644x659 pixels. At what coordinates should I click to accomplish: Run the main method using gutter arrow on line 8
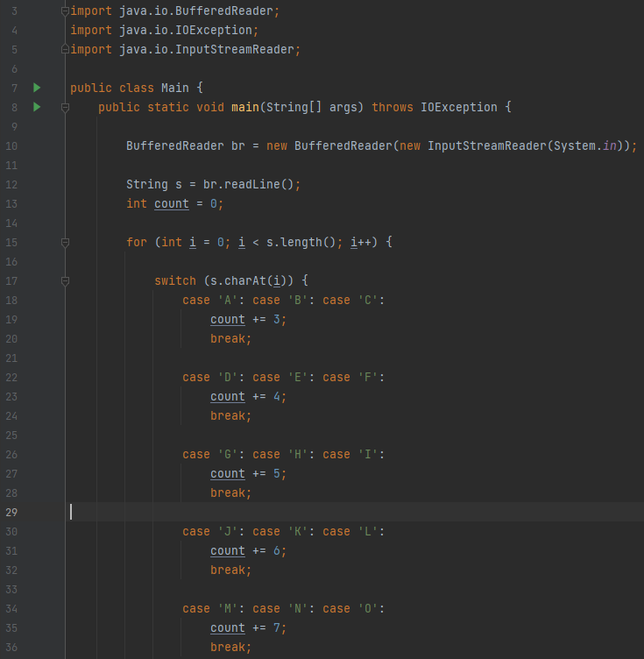pos(37,107)
